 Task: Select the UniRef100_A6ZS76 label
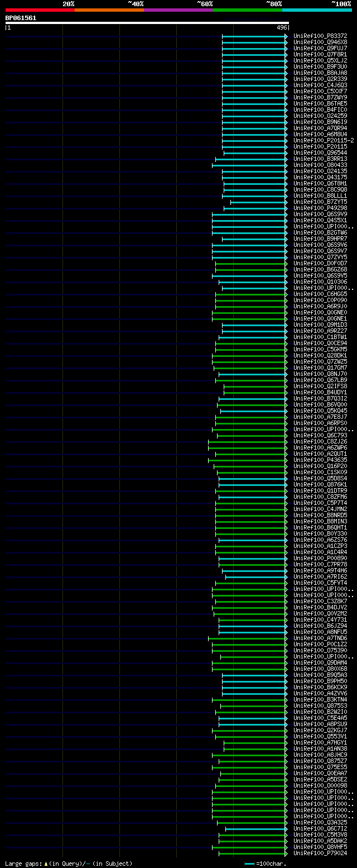(320, 540)
